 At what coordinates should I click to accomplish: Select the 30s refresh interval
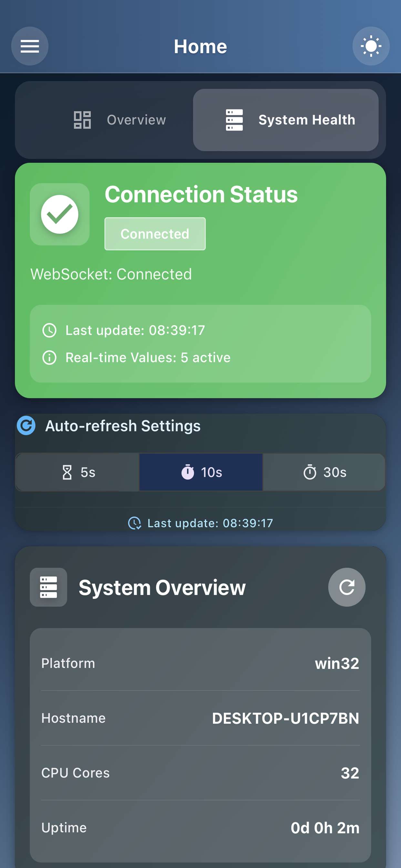pos(324,472)
